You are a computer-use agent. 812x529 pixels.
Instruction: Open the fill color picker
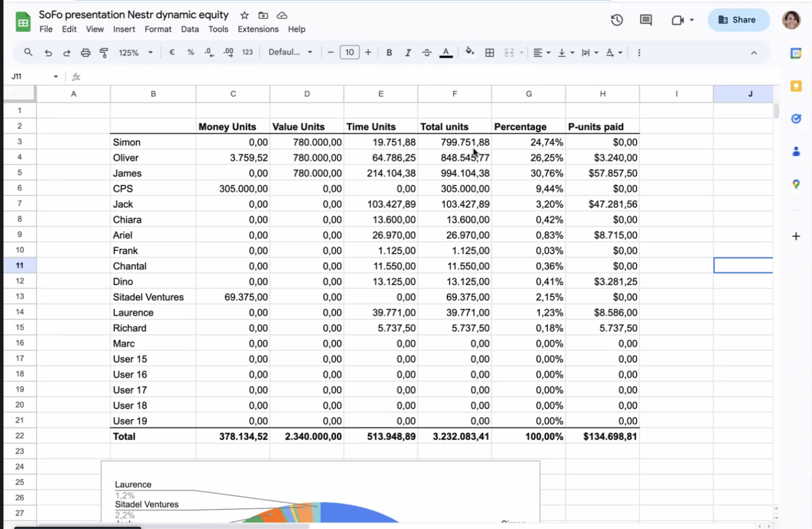click(470, 52)
